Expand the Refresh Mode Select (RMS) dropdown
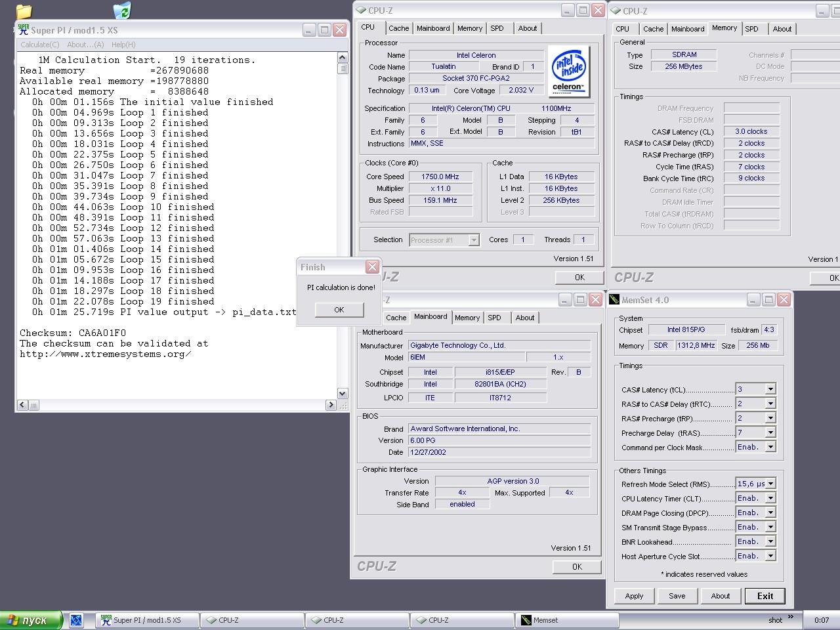 click(770, 484)
